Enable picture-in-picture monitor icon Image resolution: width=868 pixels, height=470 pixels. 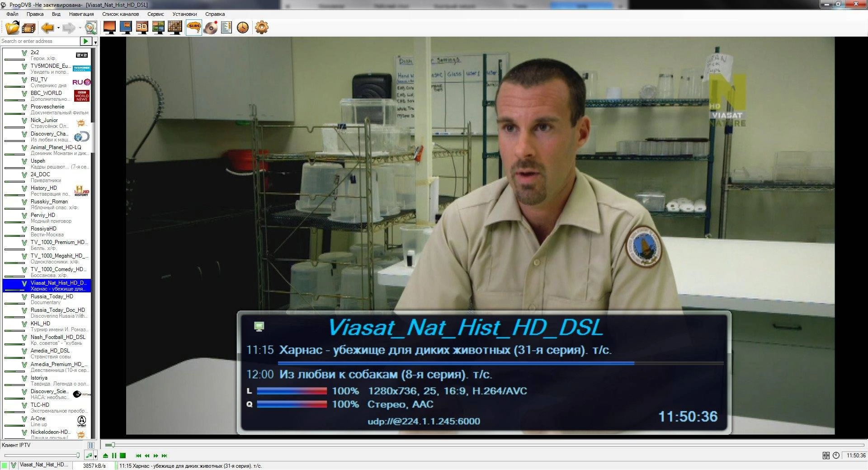126,28
